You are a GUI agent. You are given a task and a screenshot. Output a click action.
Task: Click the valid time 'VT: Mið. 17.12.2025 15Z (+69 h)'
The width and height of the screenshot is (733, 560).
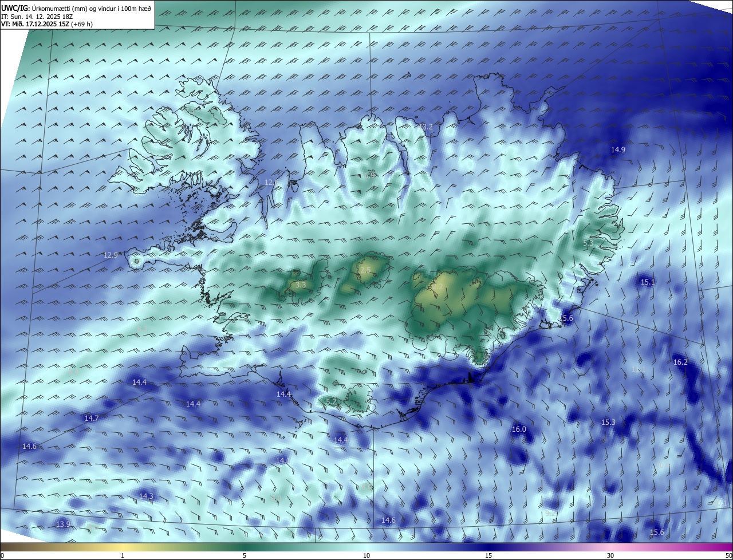pos(47,24)
